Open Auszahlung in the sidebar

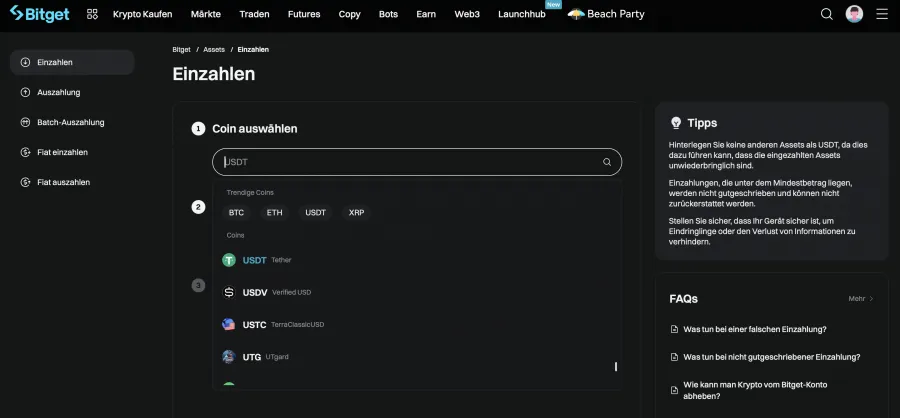coord(58,92)
